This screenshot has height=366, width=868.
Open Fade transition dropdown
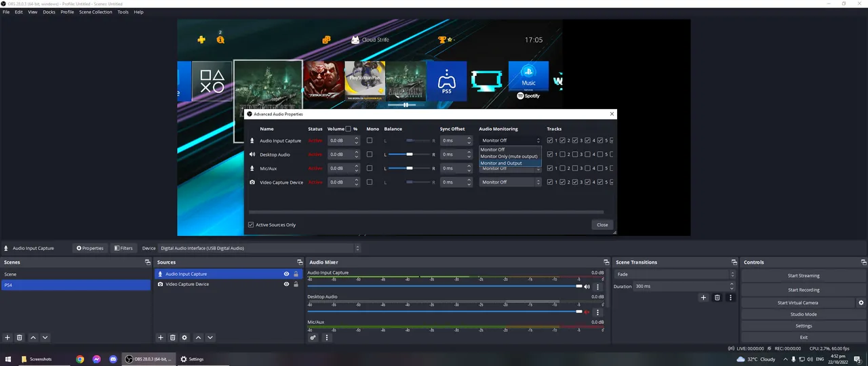pos(674,274)
